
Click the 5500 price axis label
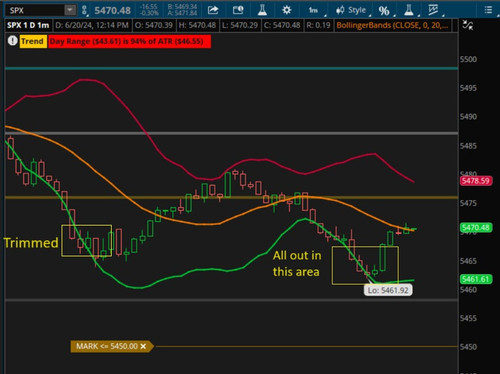[468, 60]
